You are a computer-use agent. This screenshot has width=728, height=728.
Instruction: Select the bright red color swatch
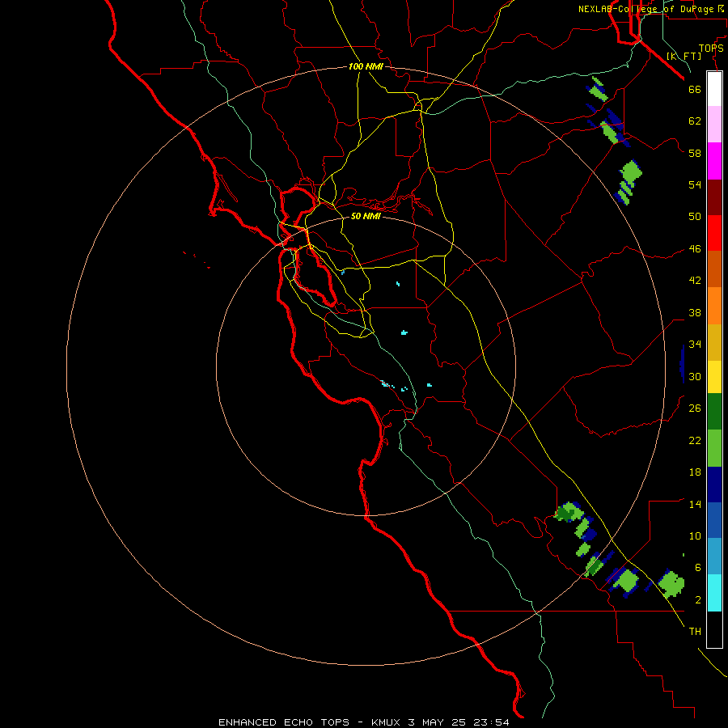[x=714, y=233]
